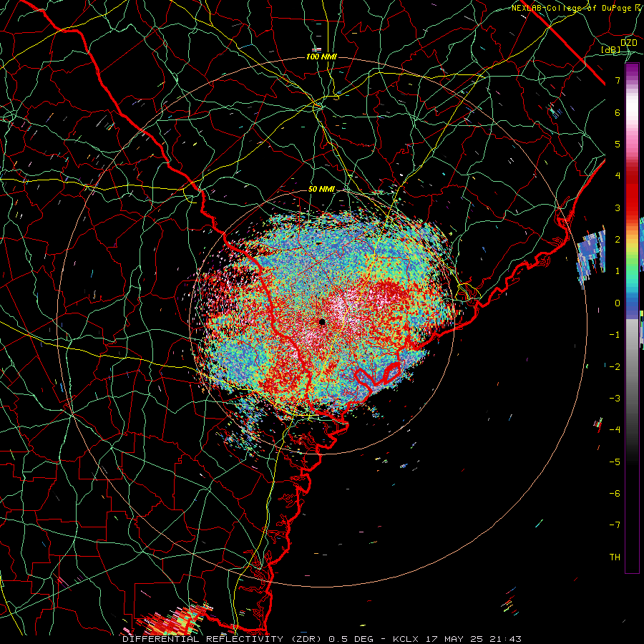644x644 pixels.
Task: Click the vertical ZDR color scale bar
Action: [x=632, y=318]
